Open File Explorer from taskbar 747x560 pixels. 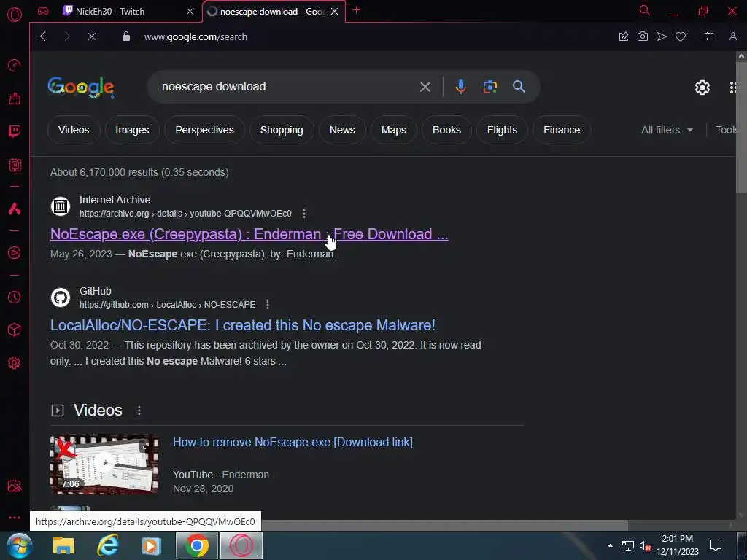[63, 545]
